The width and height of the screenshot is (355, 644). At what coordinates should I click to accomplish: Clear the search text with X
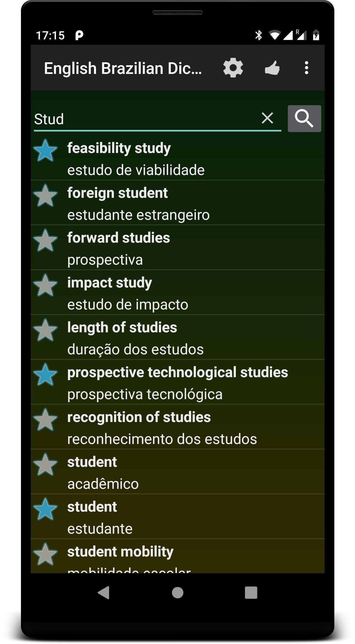tap(267, 118)
